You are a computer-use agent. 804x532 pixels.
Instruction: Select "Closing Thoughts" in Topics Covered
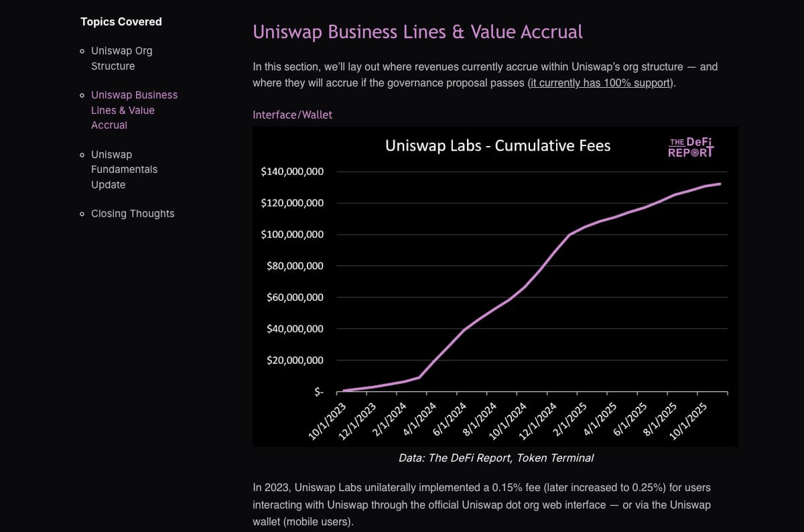133,213
